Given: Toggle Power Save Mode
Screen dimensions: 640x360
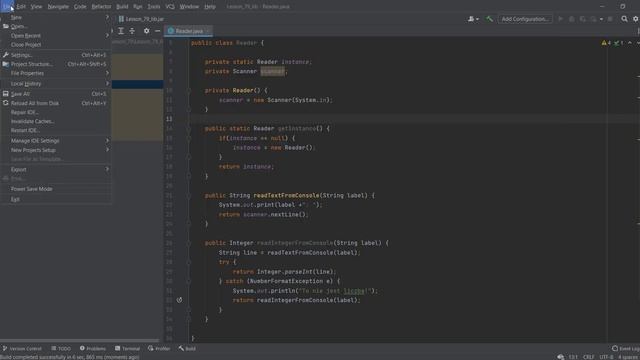Looking at the screenshot, I should pyautogui.click(x=56, y=189).
